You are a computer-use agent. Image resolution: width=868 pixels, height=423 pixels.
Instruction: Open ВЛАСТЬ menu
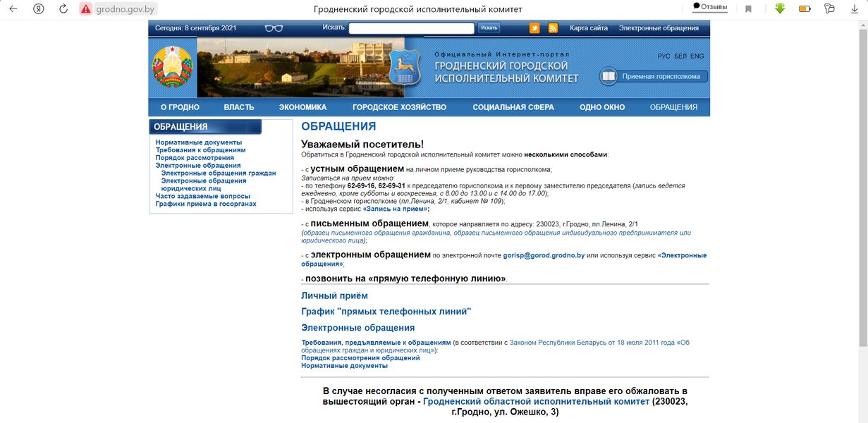tap(239, 107)
